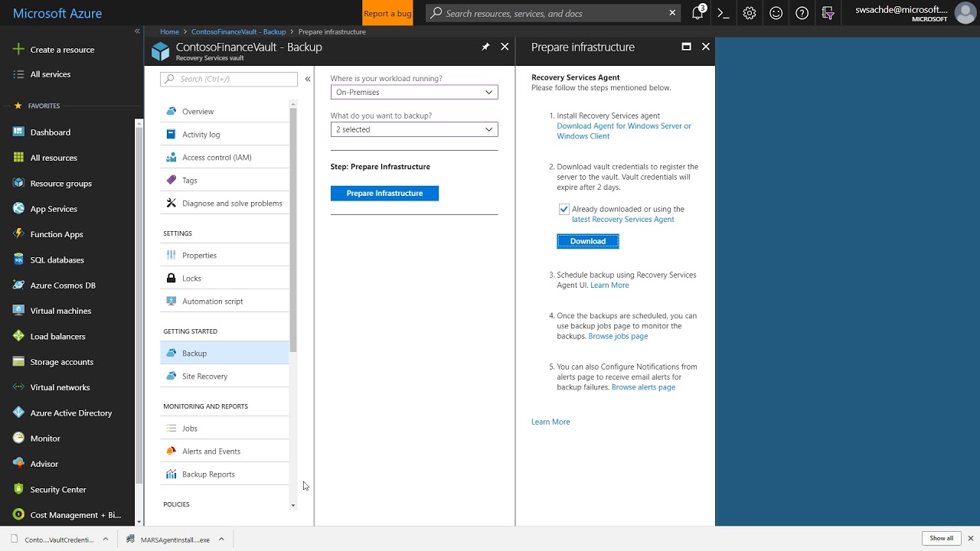Collapse the left portal sidebar

point(137,31)
